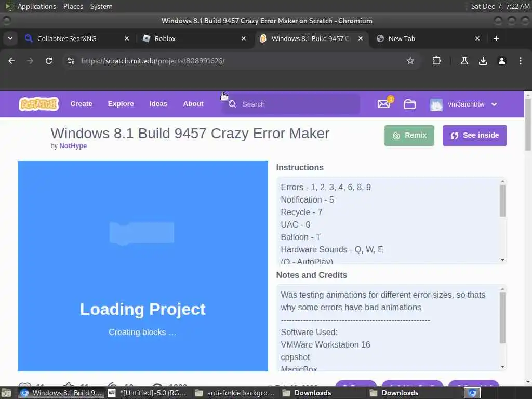The image size is (532, 399).
Task: Select the 'Hardware Sounds - Q, W, E' line
Action: click(332, 250)
